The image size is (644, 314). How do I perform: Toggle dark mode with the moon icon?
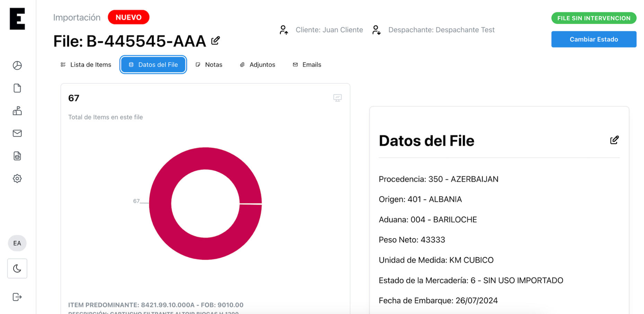tap(17, 268)
